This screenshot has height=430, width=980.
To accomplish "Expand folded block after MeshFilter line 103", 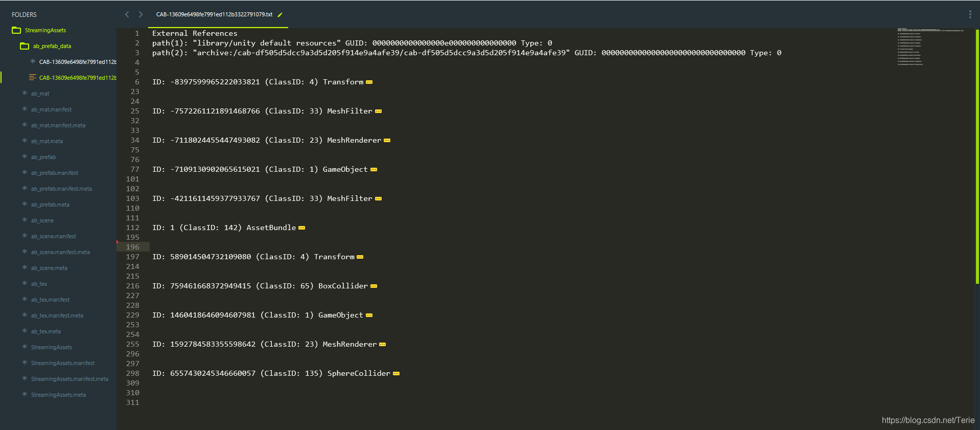I will (x=378, y=199).
